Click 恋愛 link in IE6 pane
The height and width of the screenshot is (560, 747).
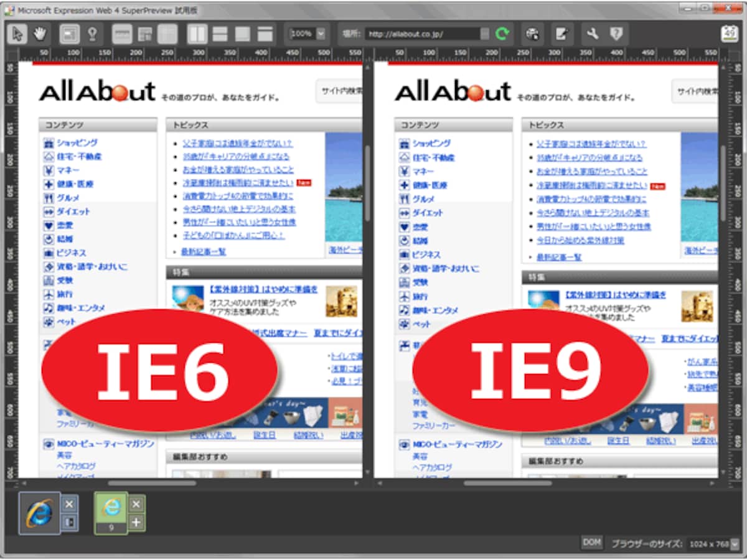65,225
